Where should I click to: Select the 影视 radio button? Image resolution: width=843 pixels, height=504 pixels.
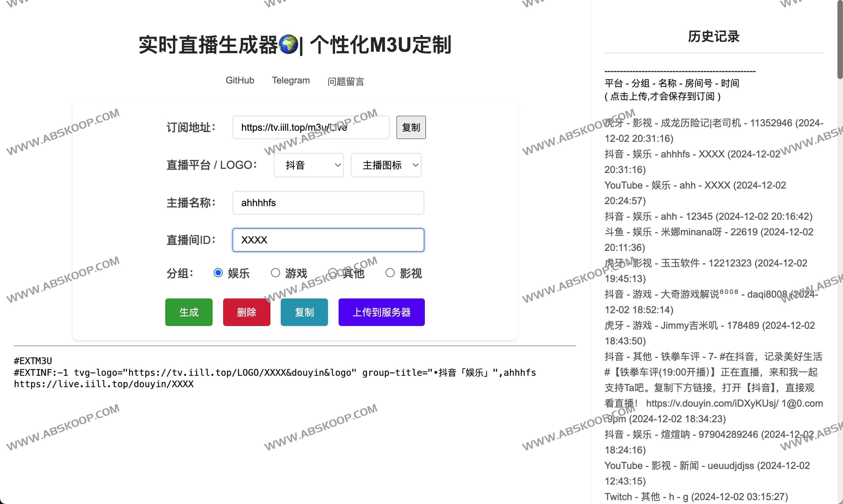(x=390, y=273)
